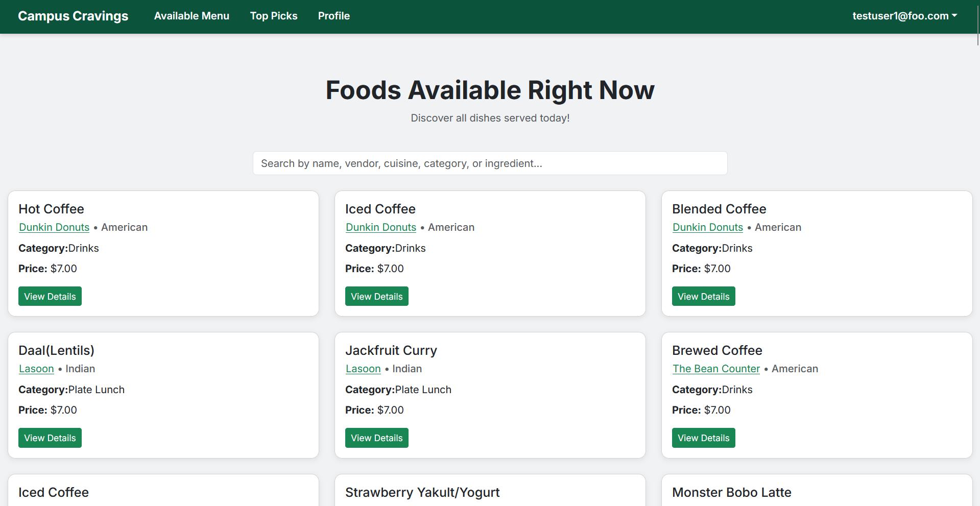This screenshot has width=980, height=506.
Task: View details for Dunkin Donuts Iced Coffee
Action: 376,297
